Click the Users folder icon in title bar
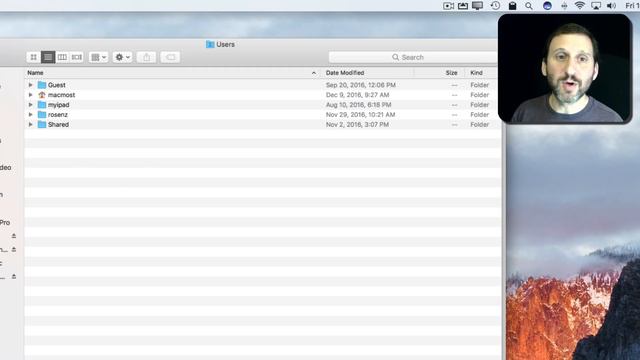The width and height of the screenshot is (640, 360). pos(210,44)
